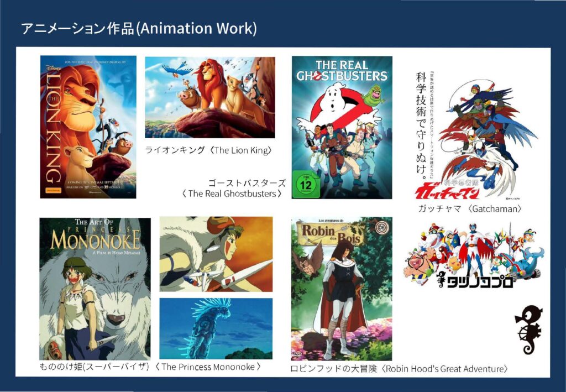Select the Robin des Bois cover image

pyautogui.click(x=342, y=289)
